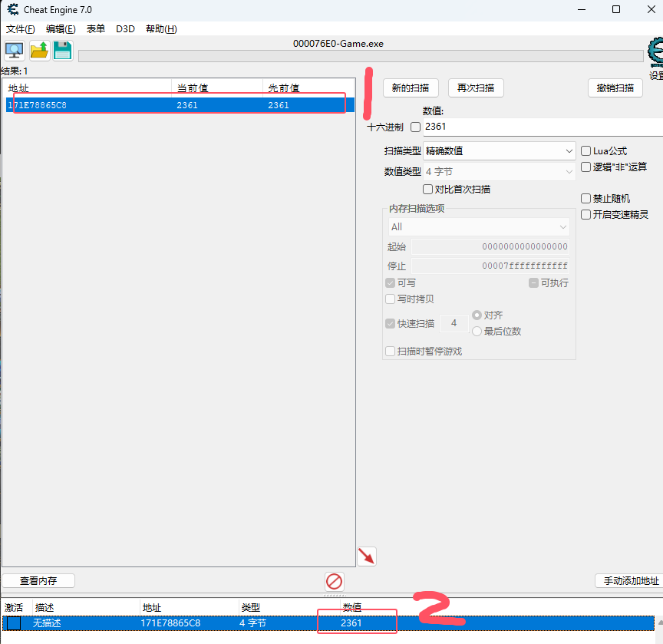Click the address list scrollbar up arrow
Image resolution: width=663 pixels, height=644 pixels.
click(660, 623)
